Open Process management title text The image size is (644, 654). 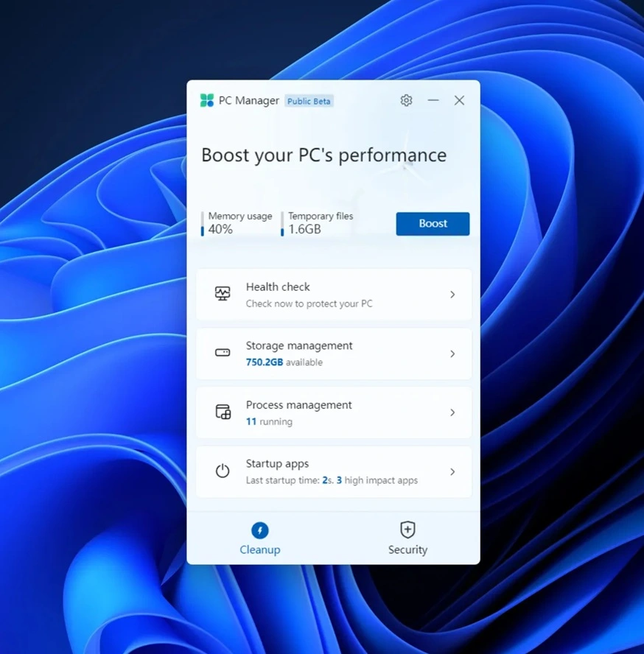(x=299, y=405)
